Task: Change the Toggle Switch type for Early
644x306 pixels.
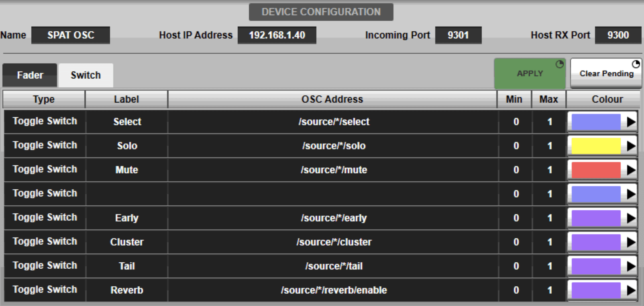Action: 45,217
